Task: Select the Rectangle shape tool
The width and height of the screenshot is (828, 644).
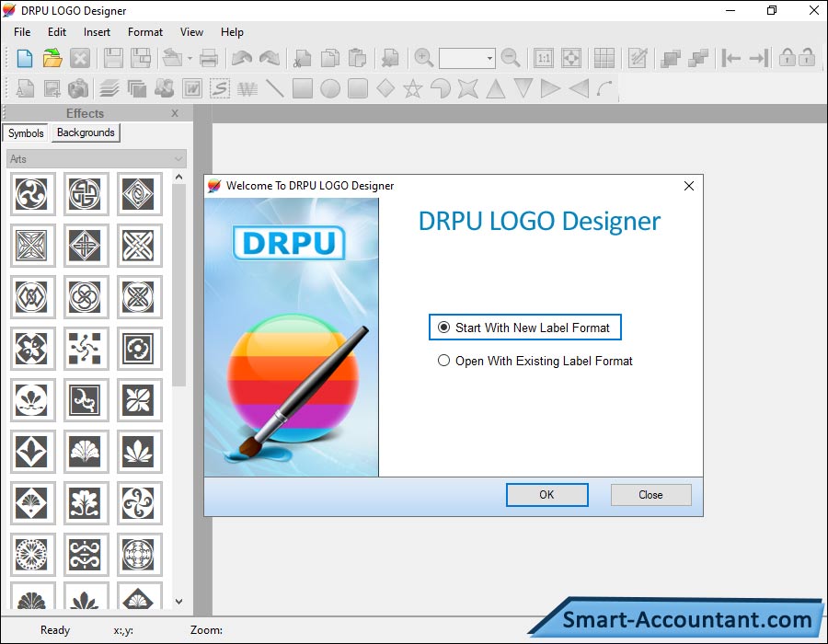Action: [303, 88]
